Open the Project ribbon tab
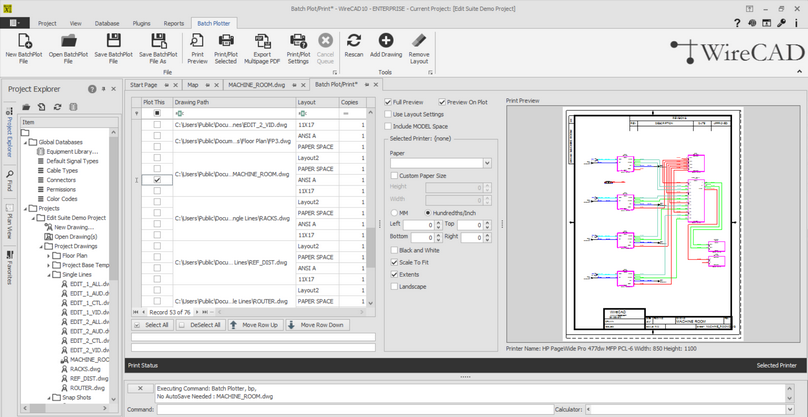The height and width of the screenshot is (417, 808). pos(47,23)
